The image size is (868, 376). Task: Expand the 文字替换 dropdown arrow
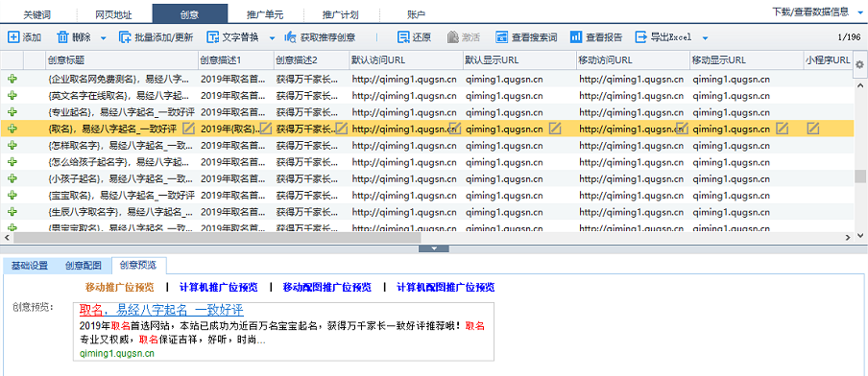pos(272,38)
